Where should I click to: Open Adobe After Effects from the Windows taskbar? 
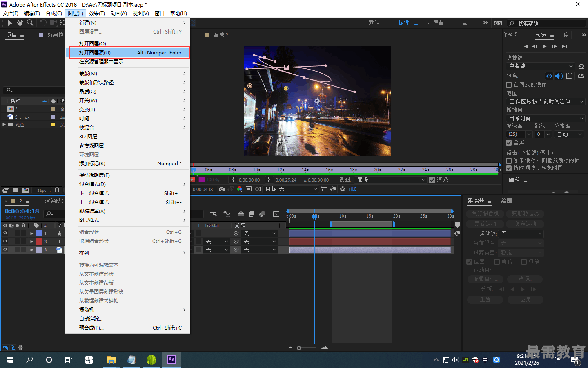(x=171, y=359)
